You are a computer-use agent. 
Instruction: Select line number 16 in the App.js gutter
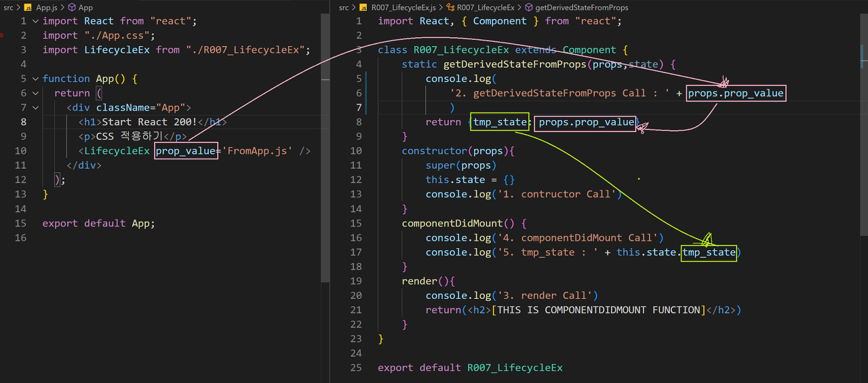[20, 237]
